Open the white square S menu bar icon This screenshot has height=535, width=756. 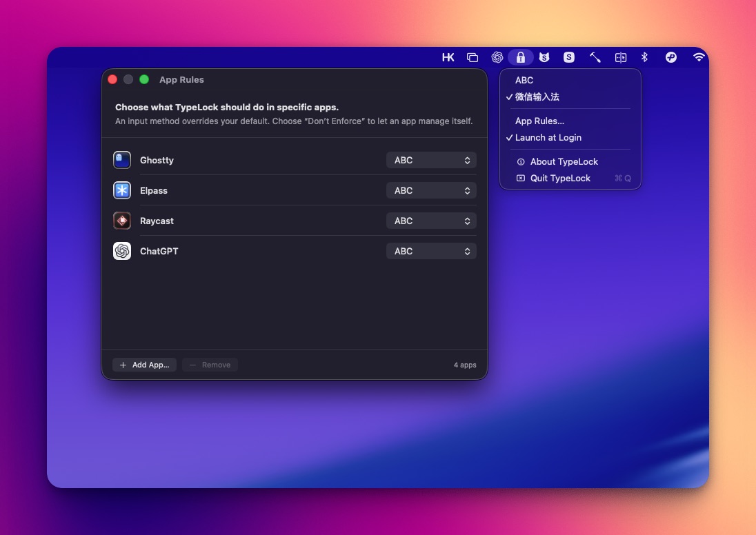coord(569,57)
